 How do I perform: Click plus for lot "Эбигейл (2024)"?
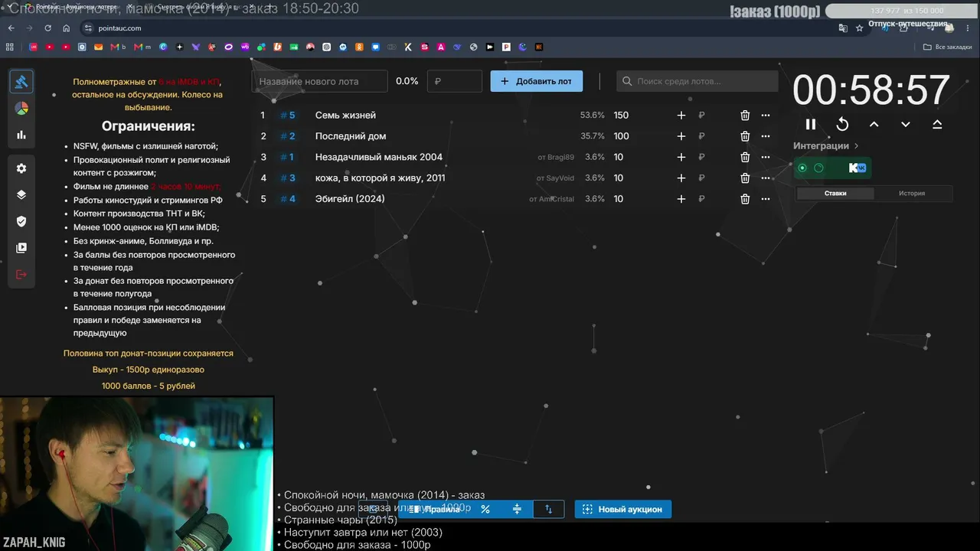click(681, 199)
